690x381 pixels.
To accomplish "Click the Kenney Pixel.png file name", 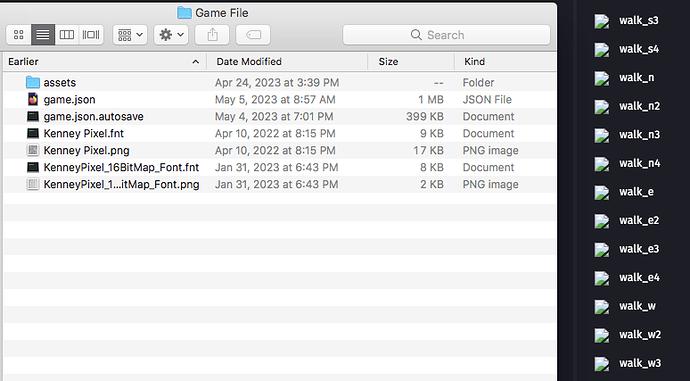I will [x=87, y=150].
